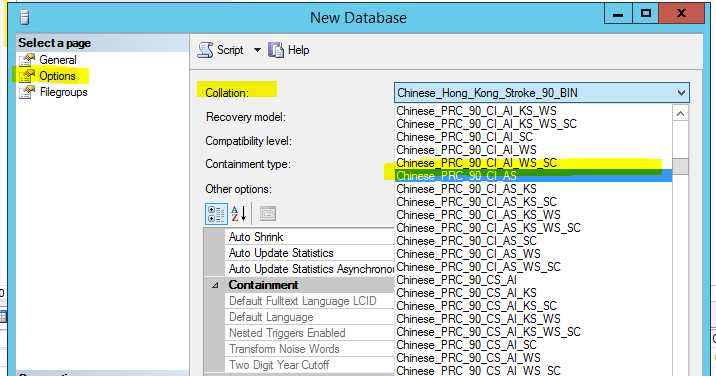
Task: Click the Default Language row
Action: (309, 317)
